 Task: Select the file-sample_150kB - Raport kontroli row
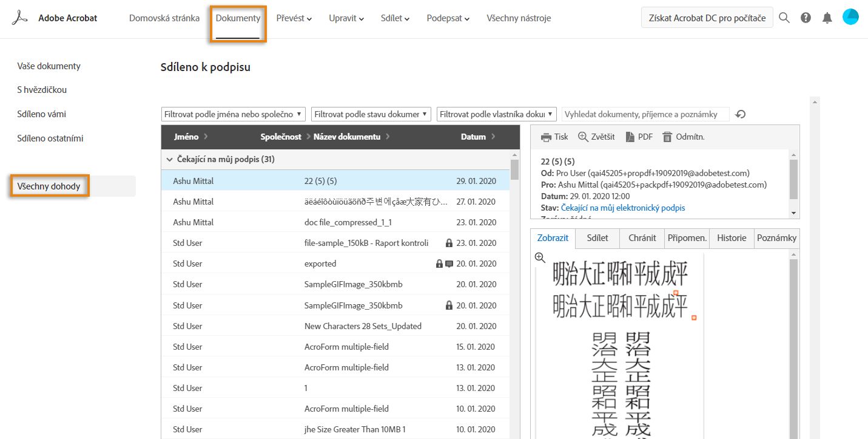point(335,243)
